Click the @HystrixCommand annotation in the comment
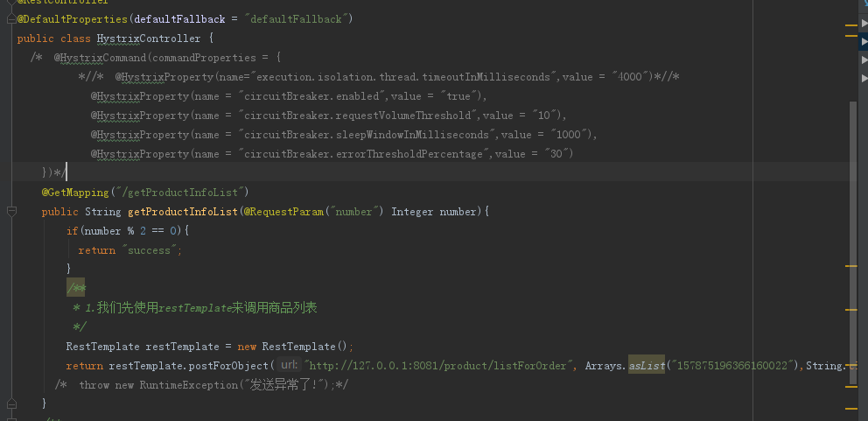The width and height of the screenshot is (868, 421). (100, 58)
